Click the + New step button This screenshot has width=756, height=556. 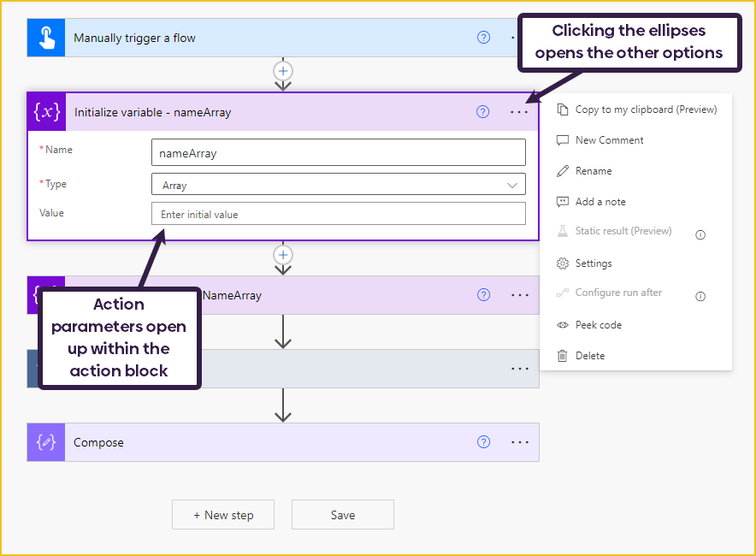click(x=223, y=515)
